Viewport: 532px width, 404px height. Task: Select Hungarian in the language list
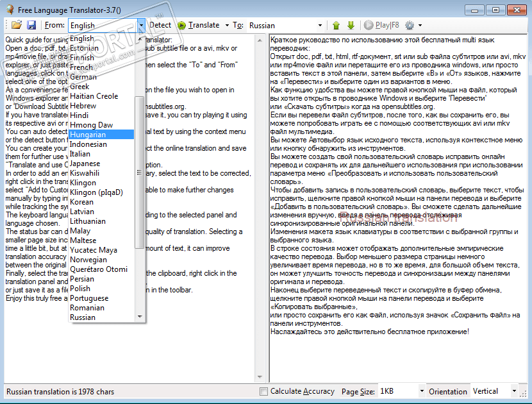coord(101,135)
